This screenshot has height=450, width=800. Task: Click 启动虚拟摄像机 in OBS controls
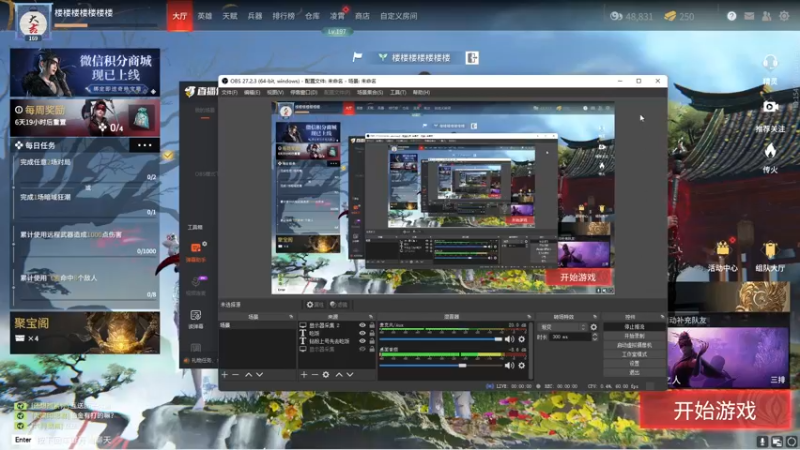pos(634,345)
